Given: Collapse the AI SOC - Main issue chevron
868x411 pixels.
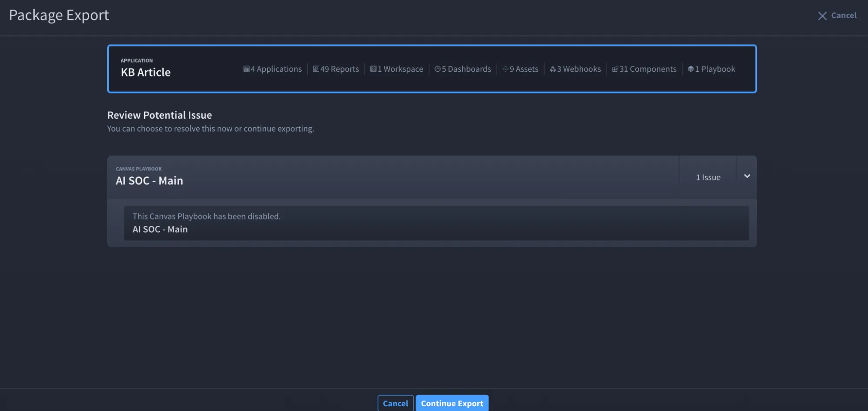Looking at the screenshot, I should pos(747,176).
